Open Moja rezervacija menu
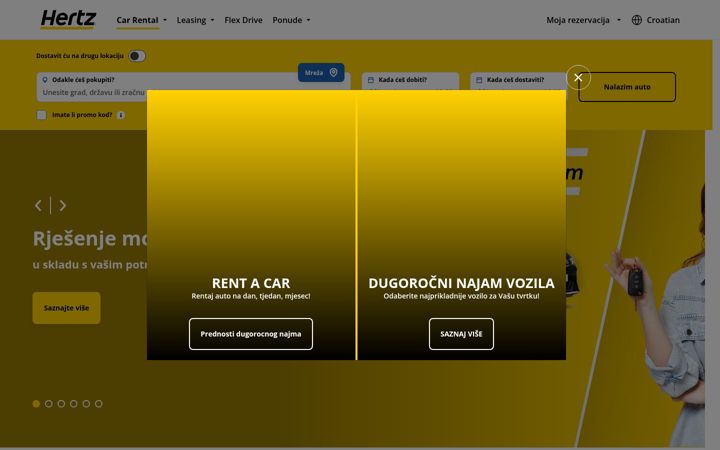 pyautogui.click(x=578, y=20)
